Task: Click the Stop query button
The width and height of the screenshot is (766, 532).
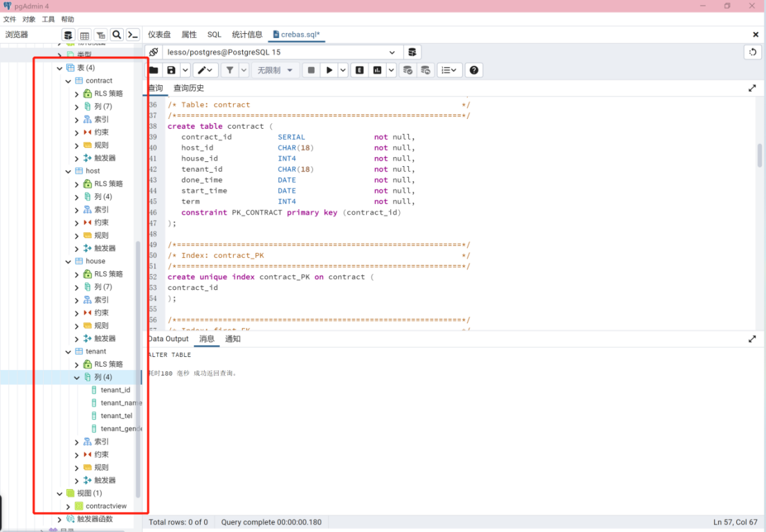Action: pyautogui.click(x=311, y=70)
